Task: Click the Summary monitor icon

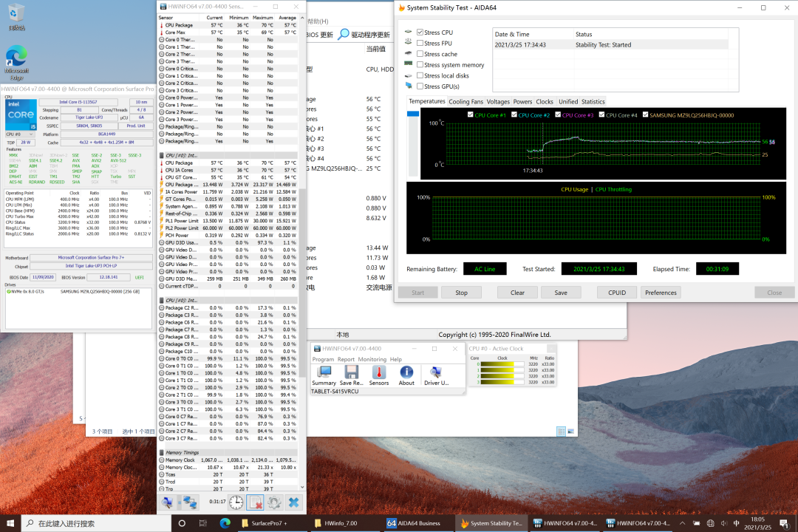Action: coord(324,373)
